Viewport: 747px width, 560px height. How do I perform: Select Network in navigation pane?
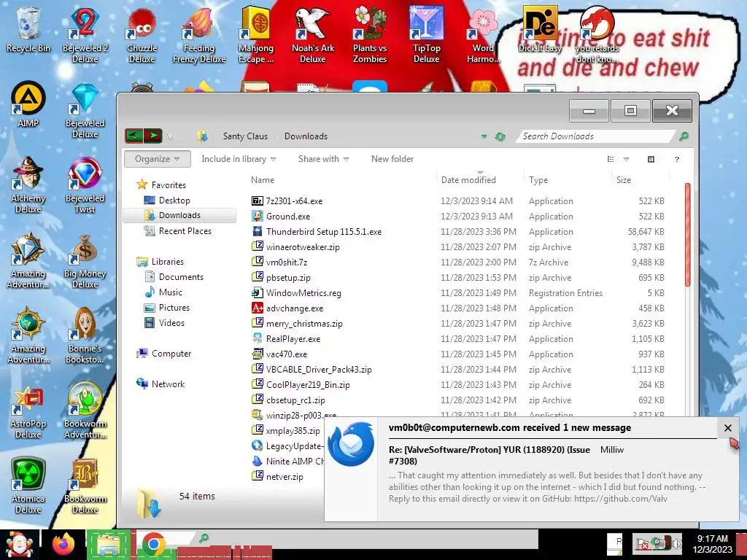tap(168, 384)
